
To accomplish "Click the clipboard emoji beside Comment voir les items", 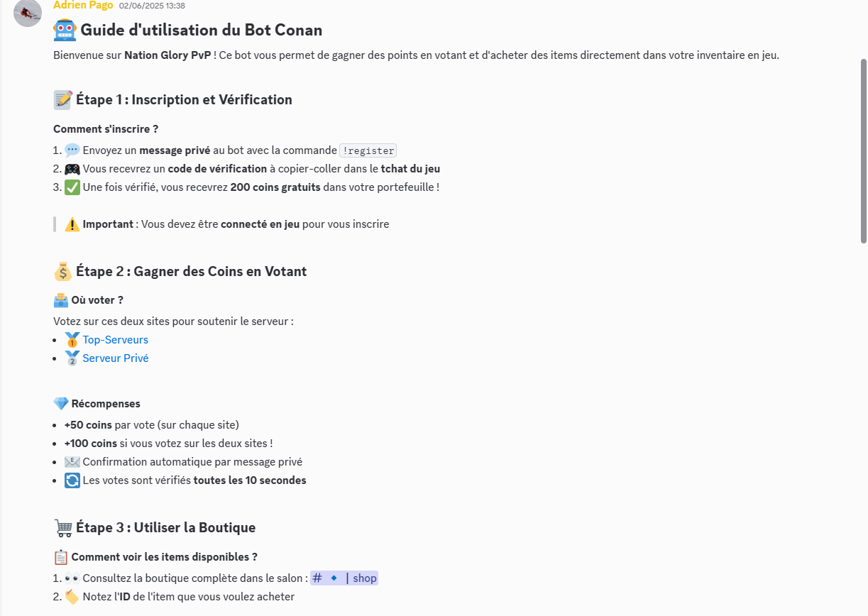I will [x=61, y=557].
